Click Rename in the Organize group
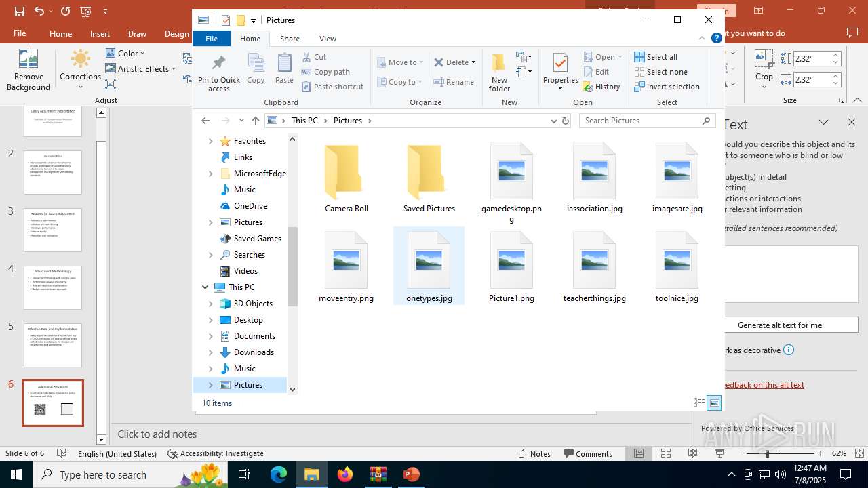This screenshot has height=488, width=868. click(x=454, y=82)
